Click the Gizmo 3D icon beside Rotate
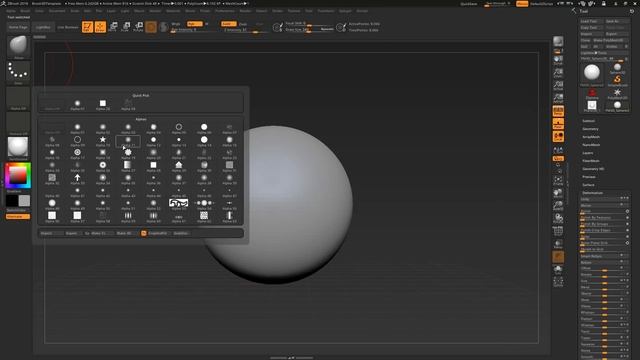Screen dimensions: 640x360 click(151, 27)
